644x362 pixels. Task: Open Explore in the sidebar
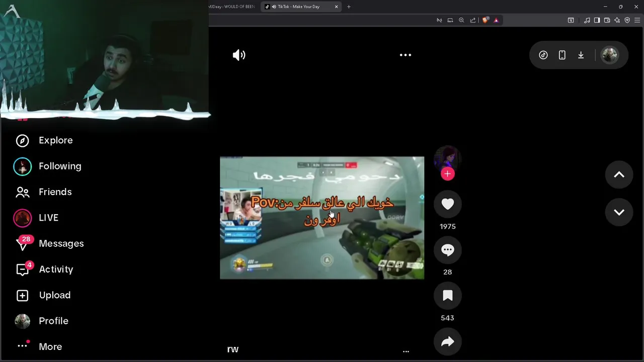click(55, 140)
